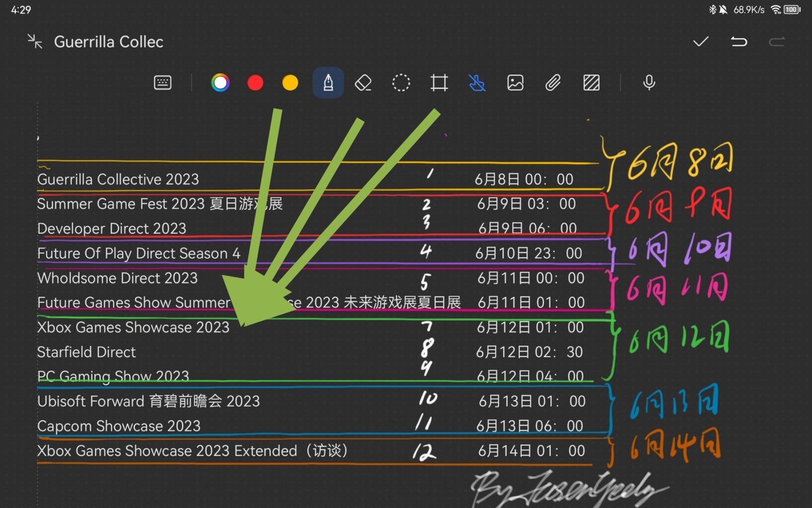Tap the Wi-Fi status icon
Screen dimensions: 812x508
point(776,9)
